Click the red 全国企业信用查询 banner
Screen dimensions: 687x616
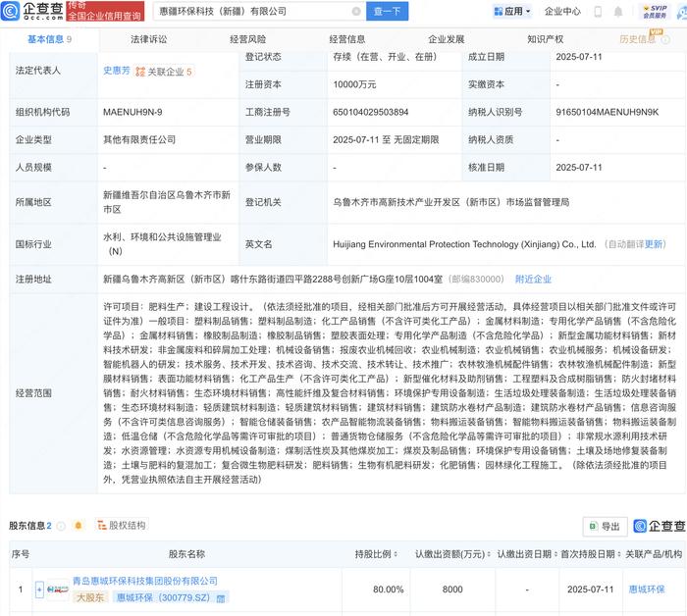[x=105, y=12]
